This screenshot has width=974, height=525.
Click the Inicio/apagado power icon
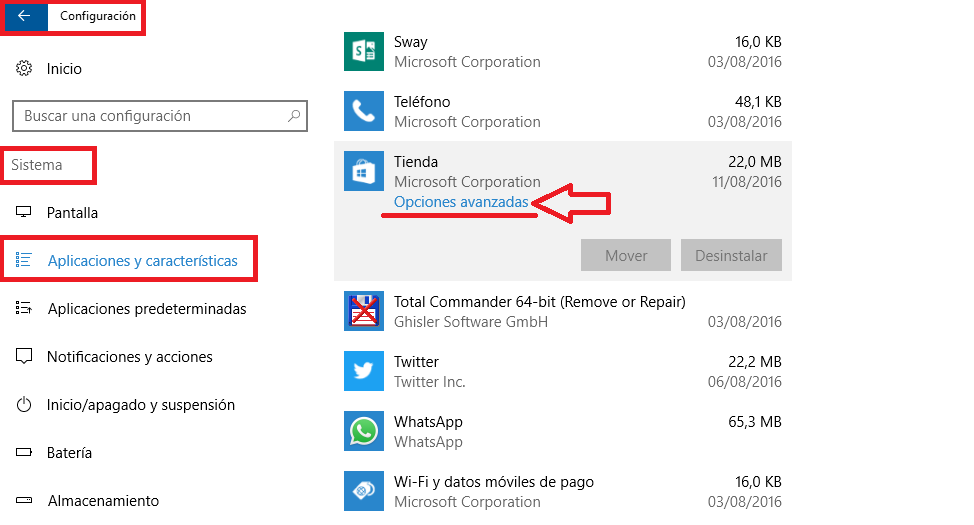[x=24, y=405]
